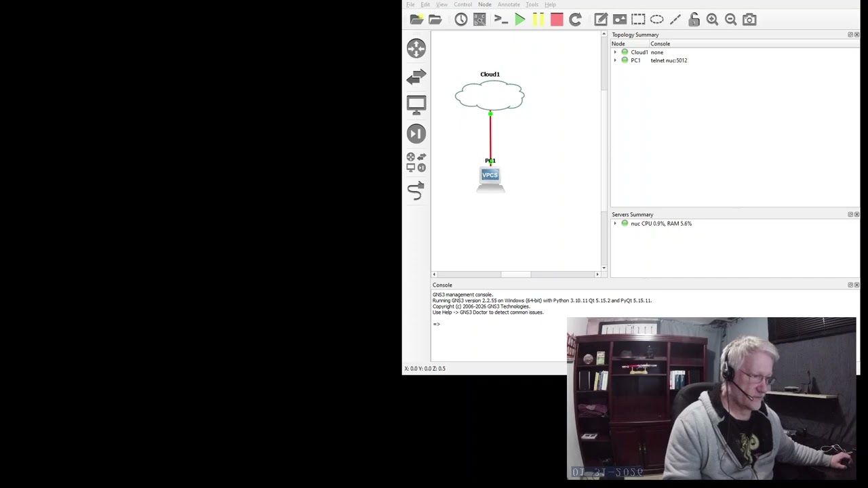This screenshot has height=488, width=868.
Task: Click the horizontal scrollbar right arrow
Action: (597, 274)
